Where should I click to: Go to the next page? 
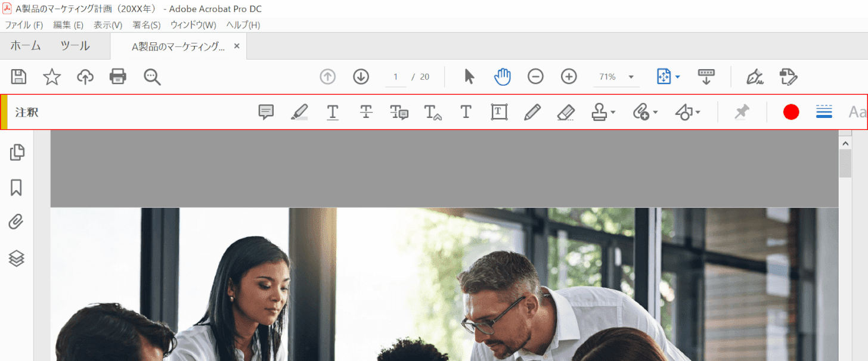coord(361,77)
